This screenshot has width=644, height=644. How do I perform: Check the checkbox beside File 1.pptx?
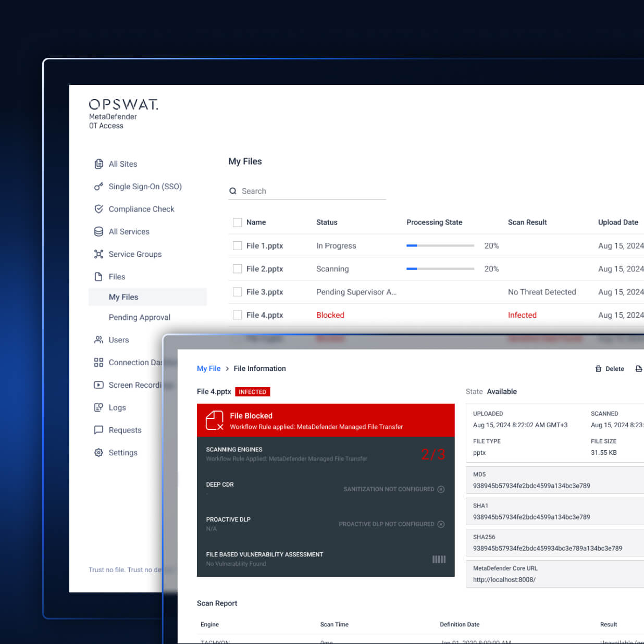pos(238,245)
